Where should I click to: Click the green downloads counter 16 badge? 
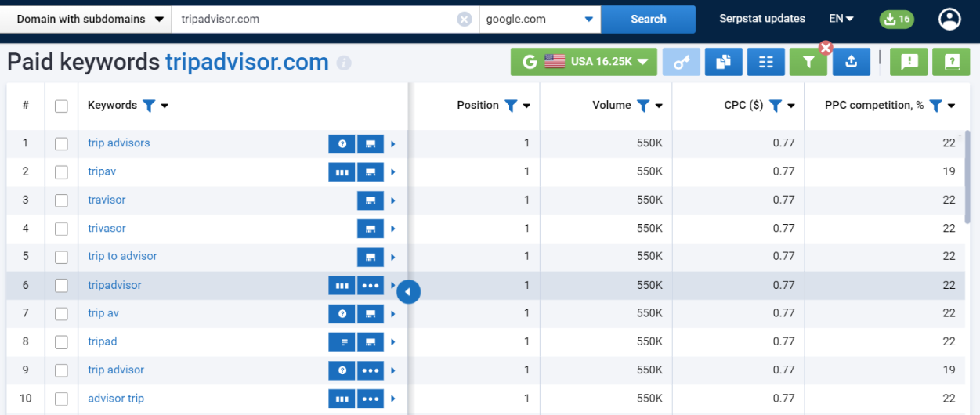(x=896, y=19)
